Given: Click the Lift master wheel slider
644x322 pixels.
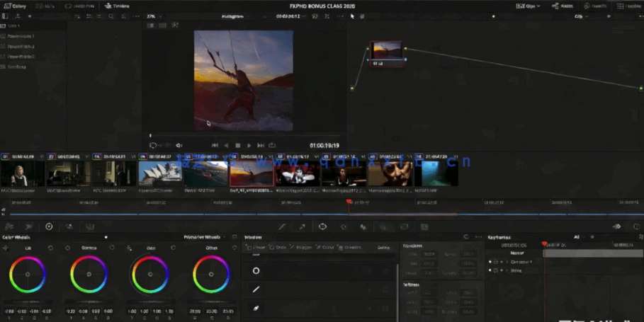Looking at the screenshot, I should point(28,302).
